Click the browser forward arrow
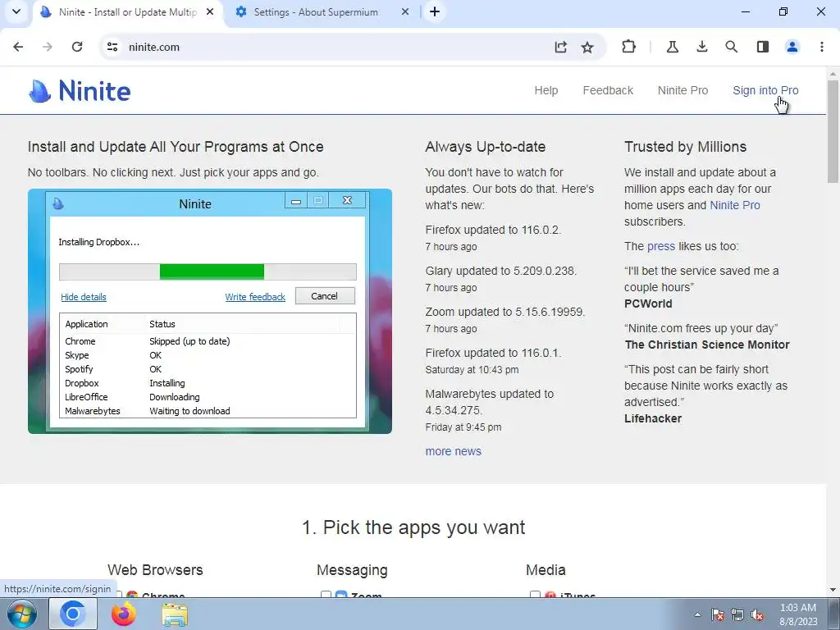 click(48, 47)
